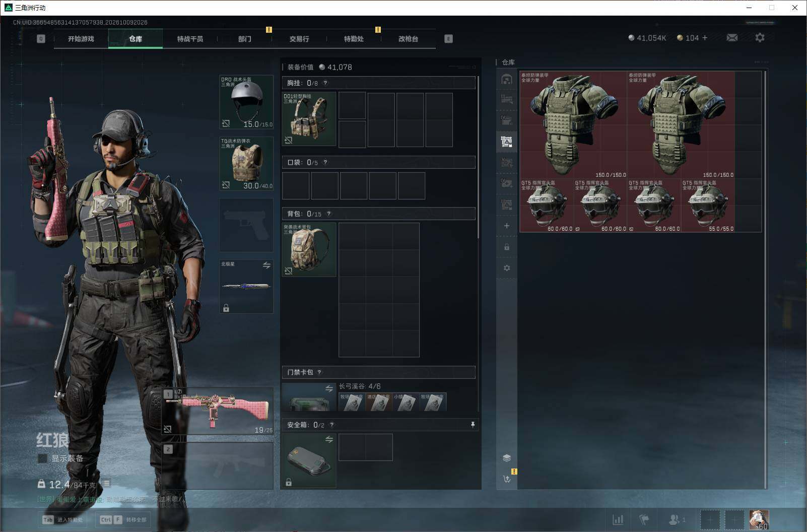The height and width of the screenshot is (532, 807).
Task: Switch to 开始游戏 tab
Action: click(x=81, y=39)
